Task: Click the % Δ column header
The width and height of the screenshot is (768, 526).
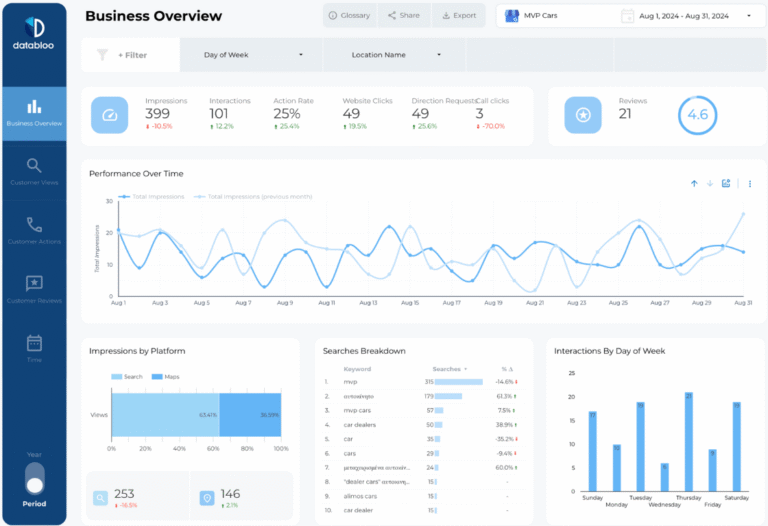Action: [506, 369]
